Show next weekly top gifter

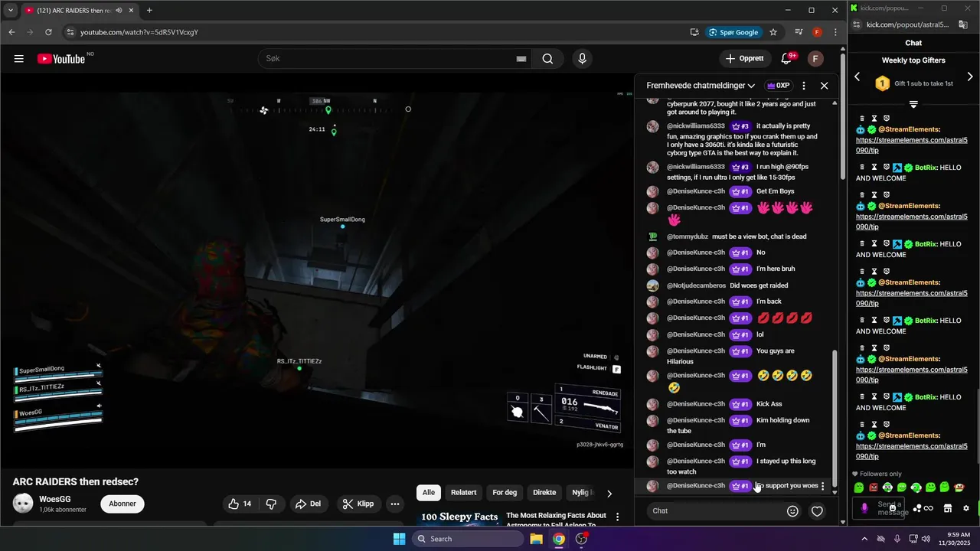(970, 77)
